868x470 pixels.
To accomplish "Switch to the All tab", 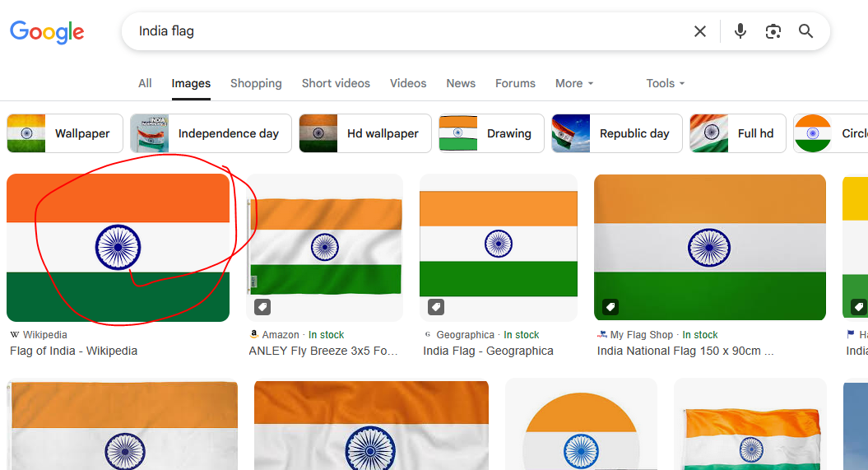I will click(x=145, y=83).
